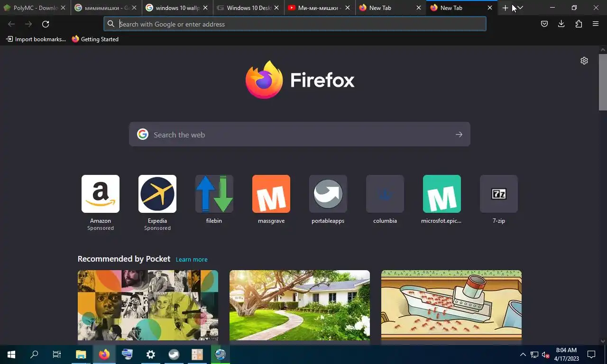Show hidden system tray icons
The width and height of the screenshot is (607, 364).
523,355
